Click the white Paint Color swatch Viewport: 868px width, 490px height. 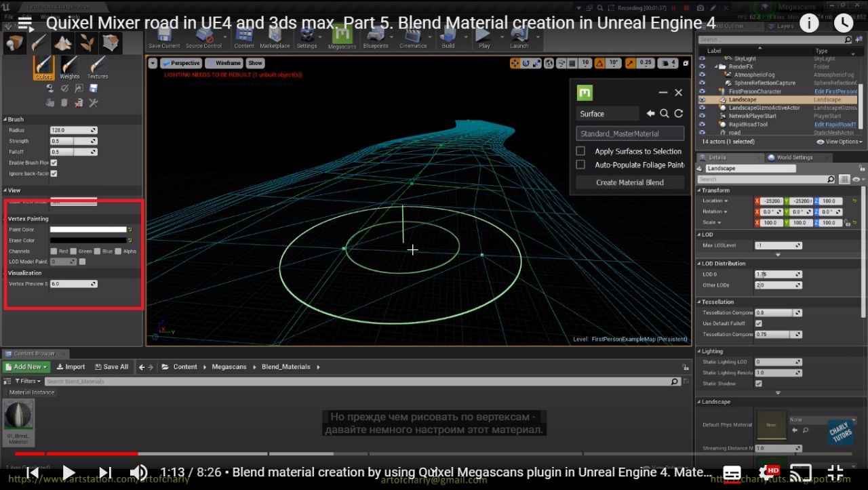click(x=88, y=230)
